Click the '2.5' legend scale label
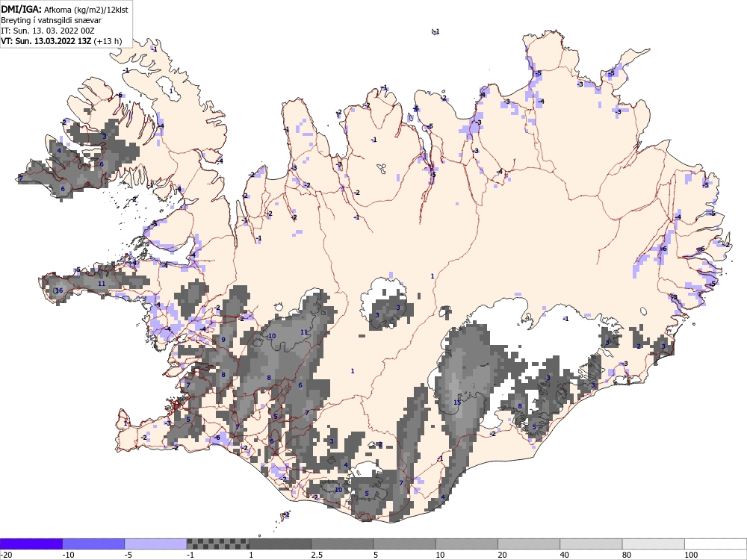The width and height of the screenshot is (747, 560). 317,555
